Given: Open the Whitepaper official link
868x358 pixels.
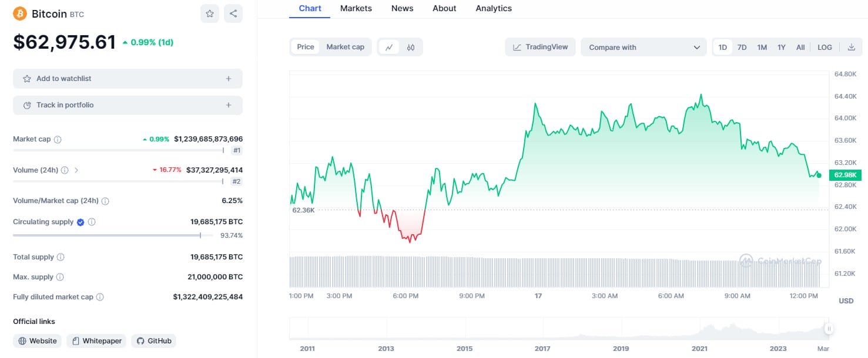Looking at the screenshot, I should click(x=96, y=341).
